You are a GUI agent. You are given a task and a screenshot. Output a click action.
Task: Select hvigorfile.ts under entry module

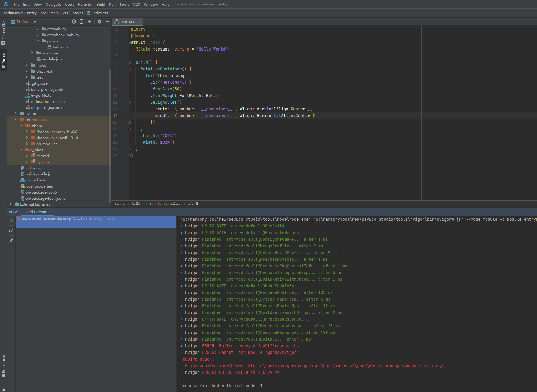pyautogui.click(x=41, y=95)
